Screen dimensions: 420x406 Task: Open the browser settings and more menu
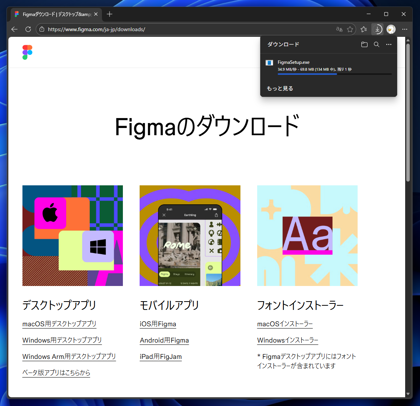(x=404, y=29)
